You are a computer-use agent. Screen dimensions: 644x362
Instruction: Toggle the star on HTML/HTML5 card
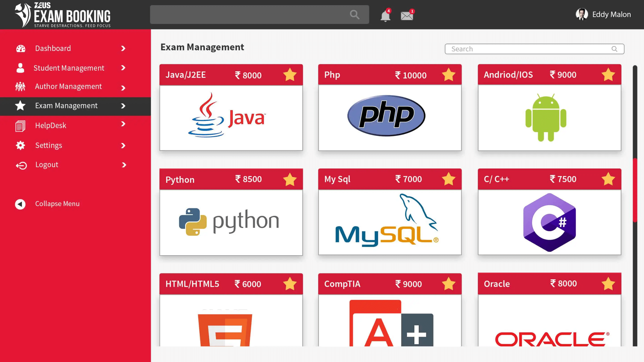pos(290,284)
